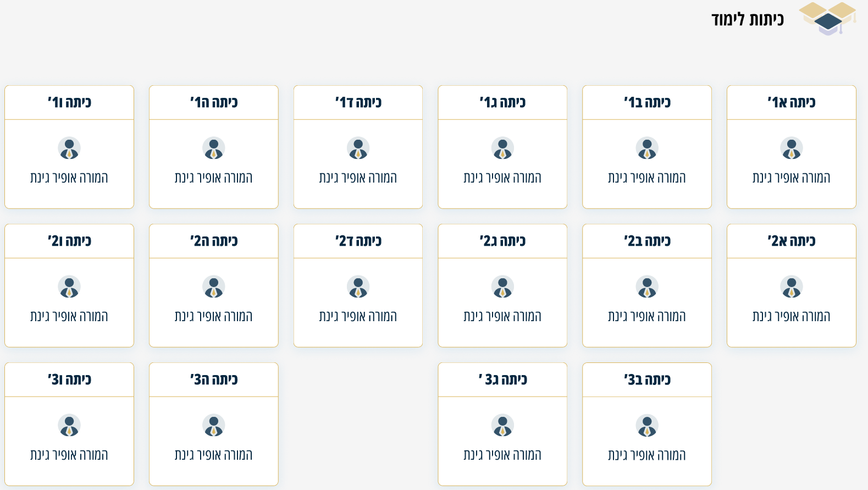Click the כיתות לימוד page heading
The image size is (868, 490).
[747, 20]
